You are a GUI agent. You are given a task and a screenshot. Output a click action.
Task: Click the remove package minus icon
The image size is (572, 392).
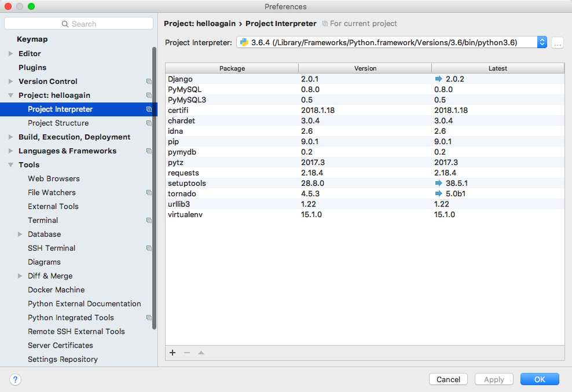[187, 353]
